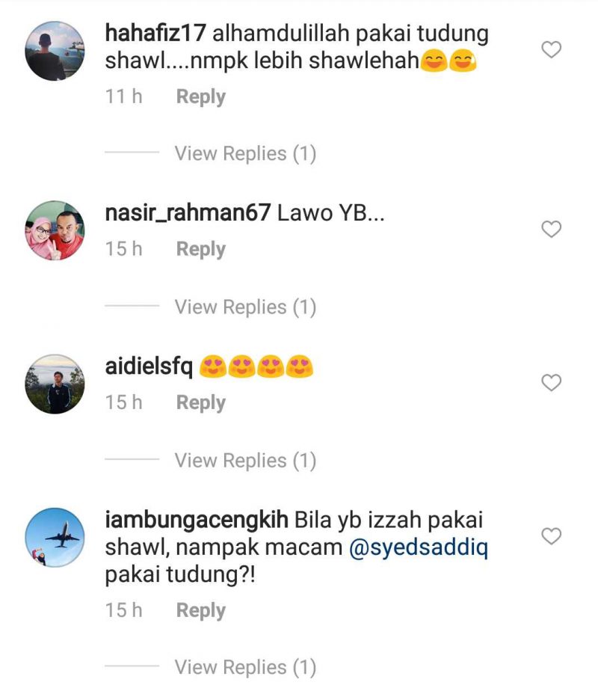Open the nasir_rahman67 username link
This screenshot has height=700, width=598.
pyautogui.click(x=188, y=213)
